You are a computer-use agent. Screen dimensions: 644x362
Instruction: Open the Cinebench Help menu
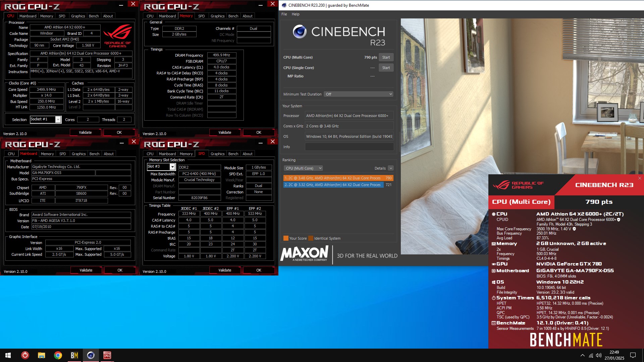pos(296,14)
